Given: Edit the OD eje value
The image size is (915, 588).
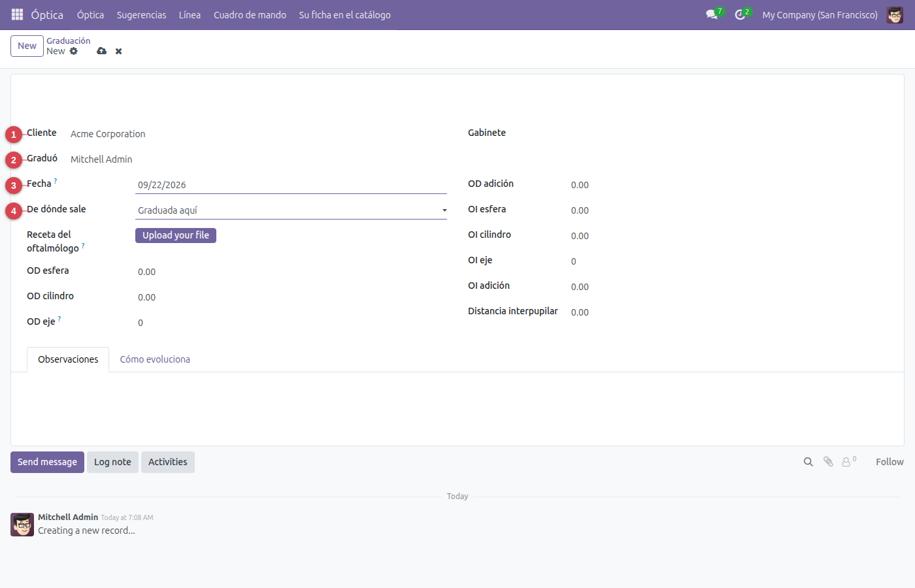Looking at the screenshot, I should [x=291, y=323].
